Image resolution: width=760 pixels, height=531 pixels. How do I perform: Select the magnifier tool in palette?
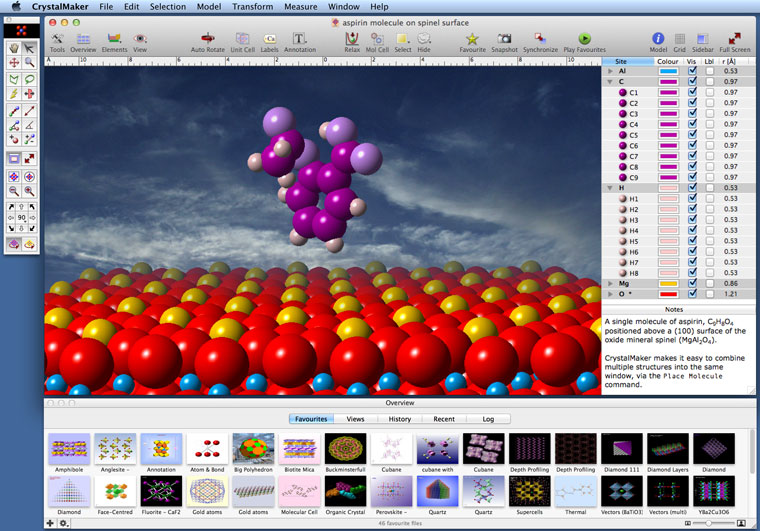click(x=30, y=62)
